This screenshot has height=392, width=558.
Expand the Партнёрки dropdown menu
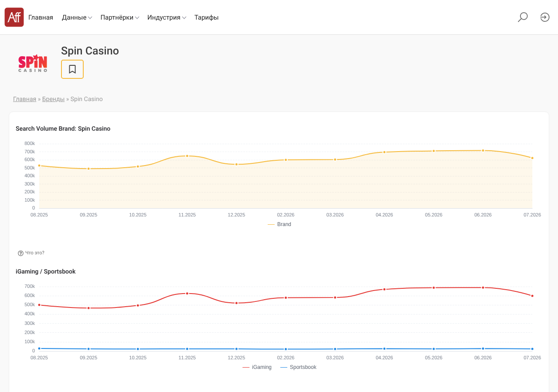click(119, 17)
